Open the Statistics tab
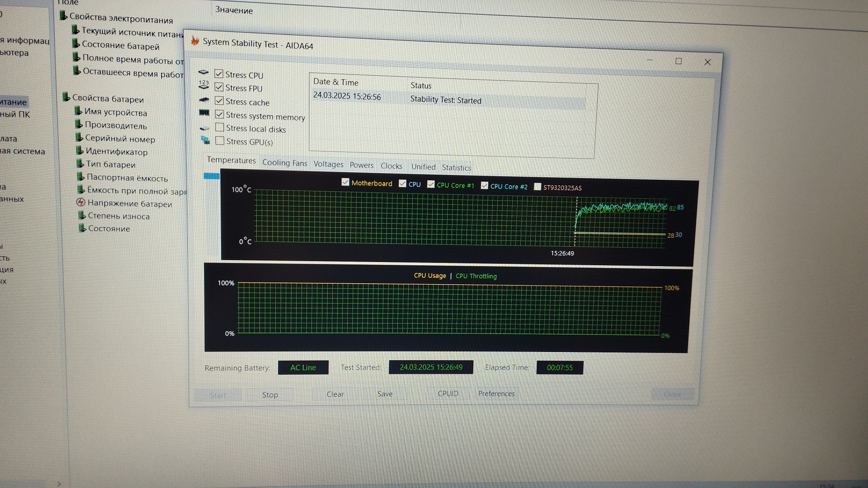 (456, 168)
